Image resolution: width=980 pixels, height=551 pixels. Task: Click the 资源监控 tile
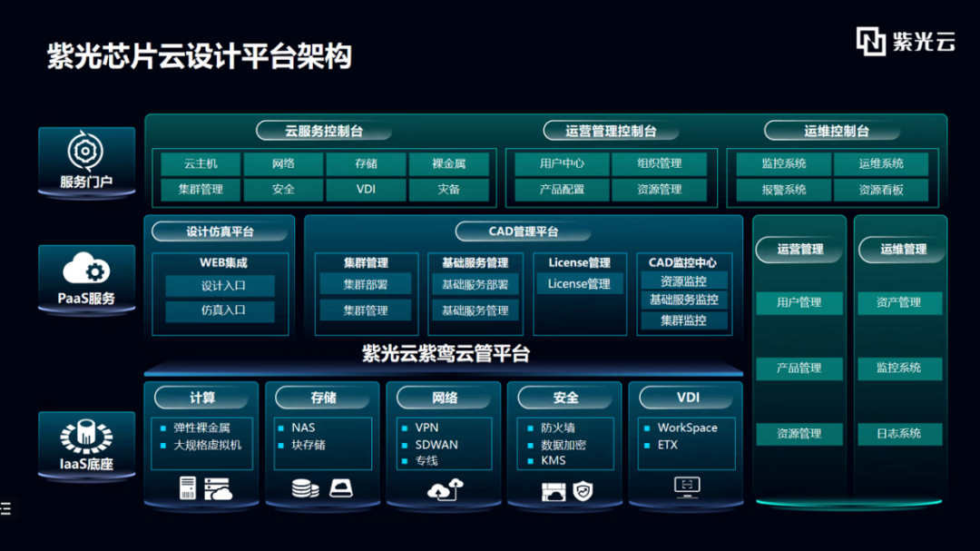[683, 281]
